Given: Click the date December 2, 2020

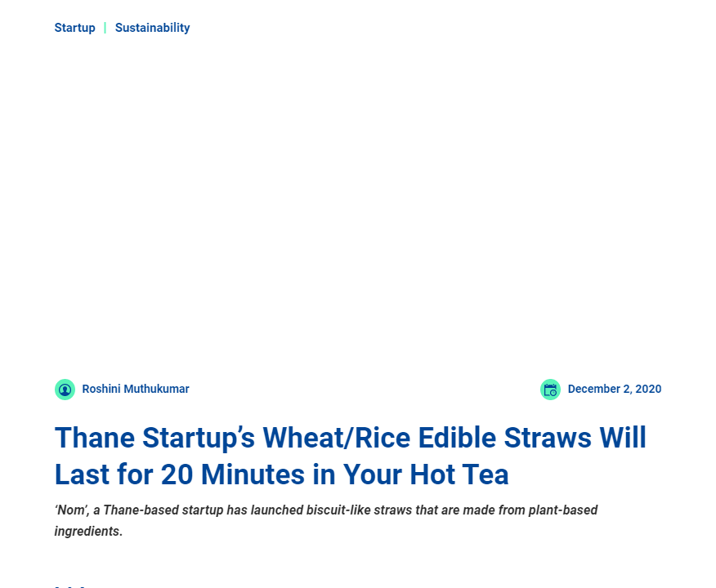Looking at the screenshot, I should pyautogui.click(x=614, y=390).
